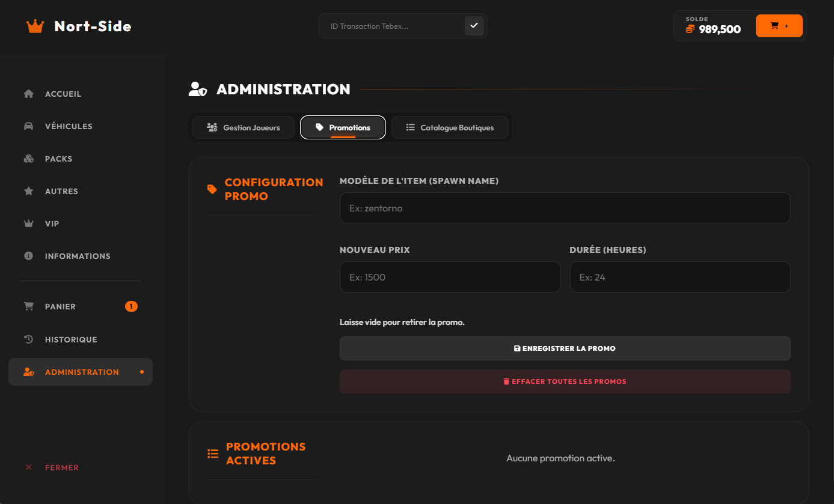Select the Promotions tab
Image resolution: width=834 pixels, height=504 pixels.
click(x=343, y=127)
